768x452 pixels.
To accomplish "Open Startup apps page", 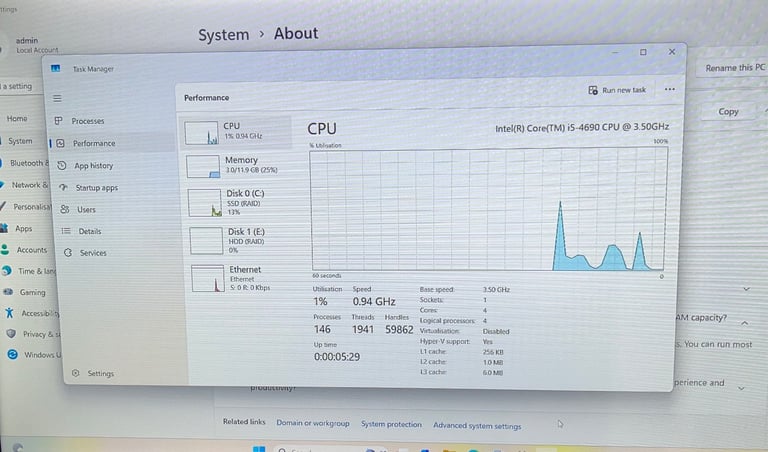I will pyautogui.click(x=96, y=188).
